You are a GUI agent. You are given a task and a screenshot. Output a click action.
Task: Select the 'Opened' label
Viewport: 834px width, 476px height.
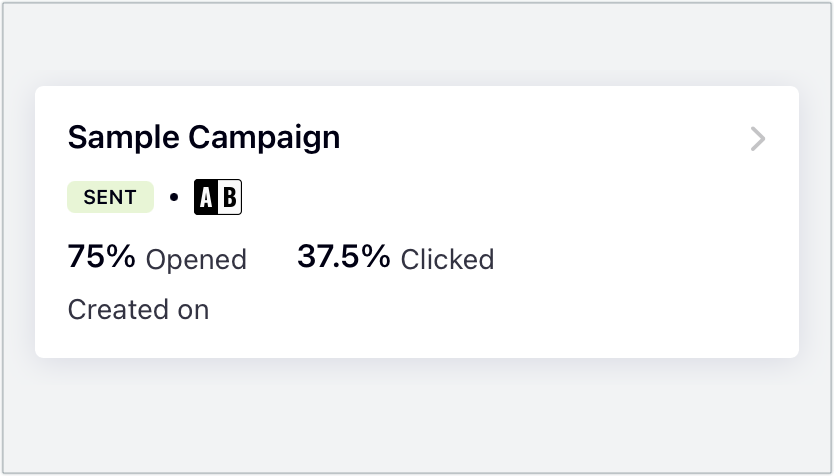(x=196, y=260)
